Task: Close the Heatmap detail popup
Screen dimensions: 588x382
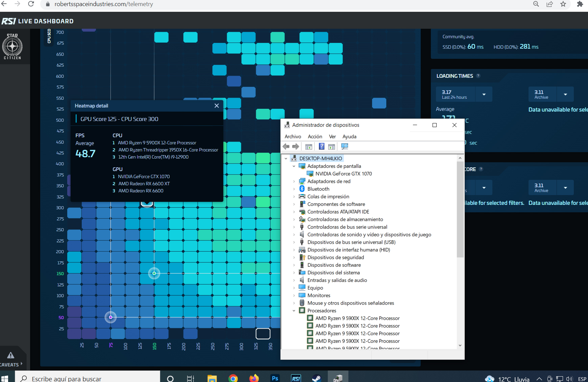Action: [x=217, y=106]
